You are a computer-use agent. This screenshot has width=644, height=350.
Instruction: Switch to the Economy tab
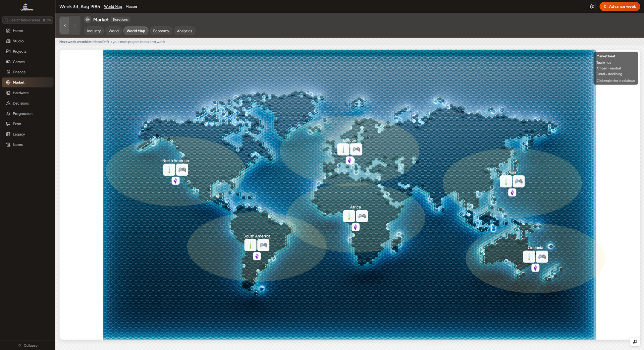pyautogui.click(x=161, y=31)
